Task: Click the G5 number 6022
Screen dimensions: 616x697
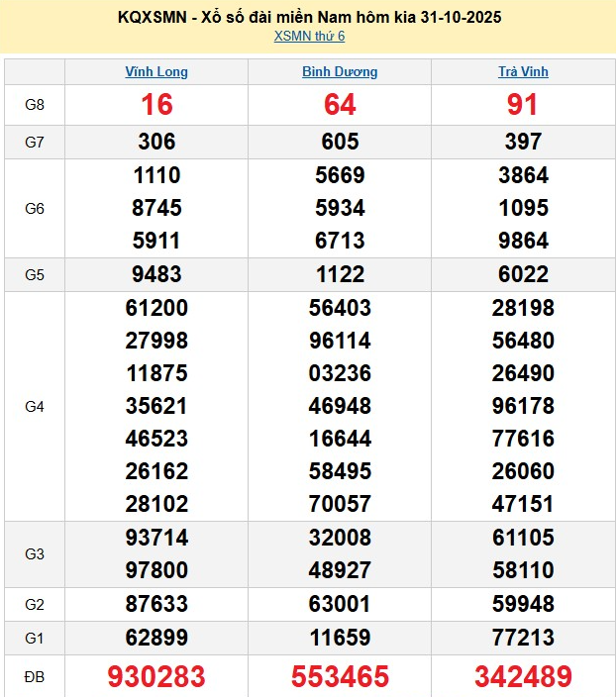Action: pyautogui.click(x=523, y=274)
